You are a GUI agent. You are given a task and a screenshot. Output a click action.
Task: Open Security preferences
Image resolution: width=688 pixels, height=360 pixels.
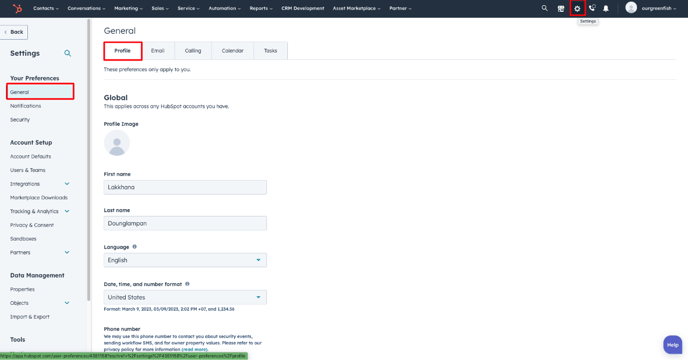point(20,119)
